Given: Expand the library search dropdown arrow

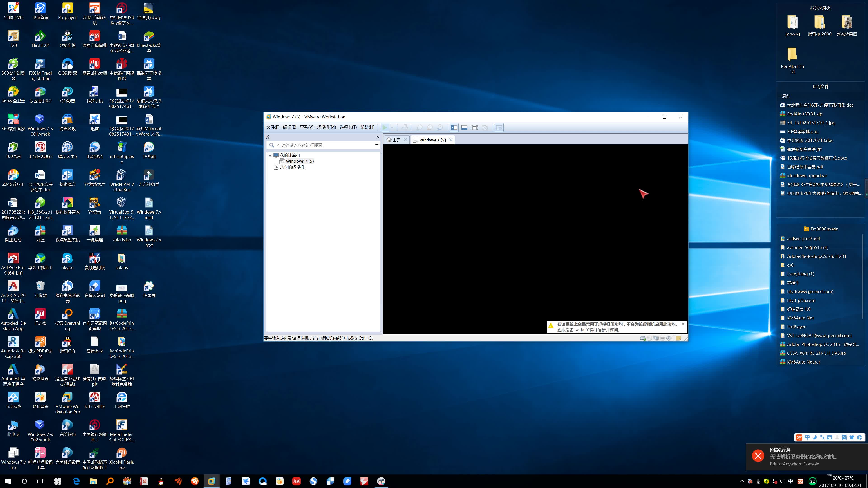Looking at the screenshot, I should pos(377,145).
